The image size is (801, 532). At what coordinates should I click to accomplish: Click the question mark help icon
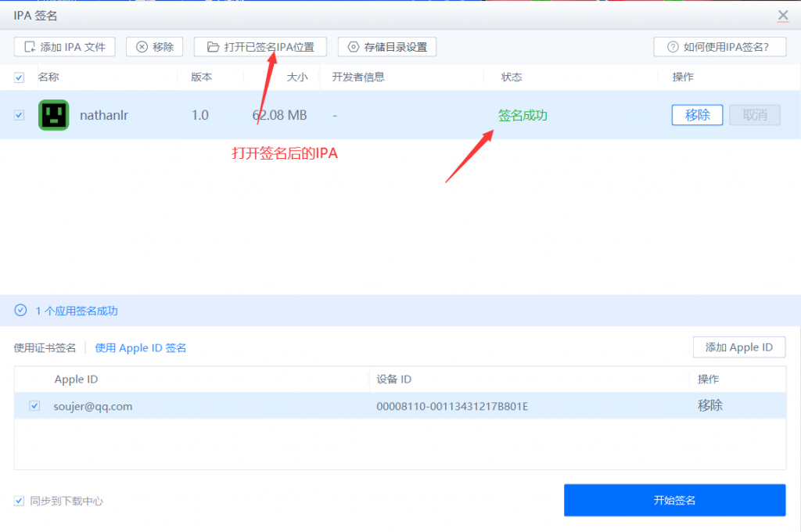(673, 47)
